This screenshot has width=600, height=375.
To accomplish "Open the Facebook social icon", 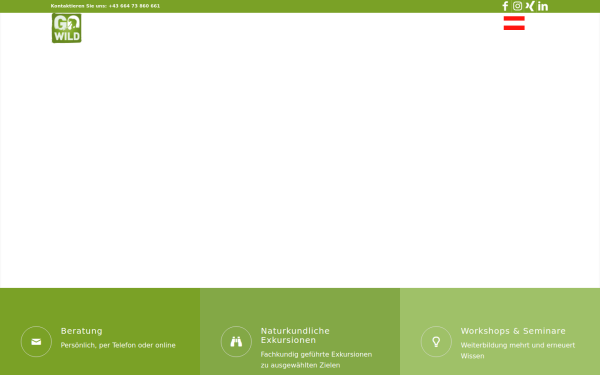I will click(505, 6).
